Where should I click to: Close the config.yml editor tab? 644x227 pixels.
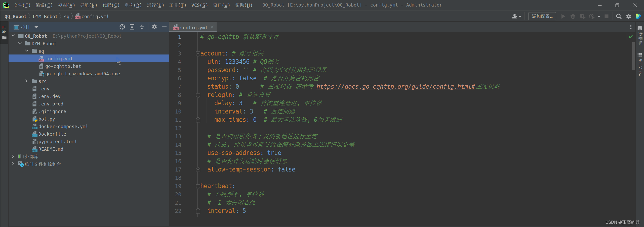point(212,27)
